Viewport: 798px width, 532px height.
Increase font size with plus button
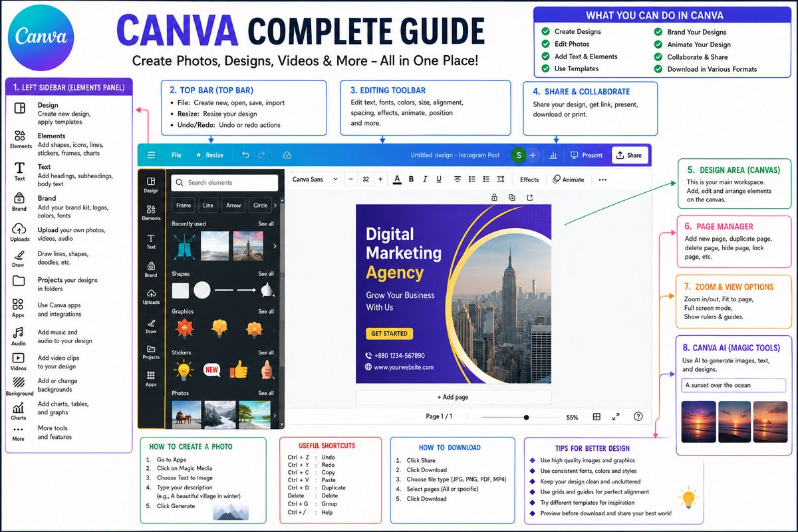point(380,180)
